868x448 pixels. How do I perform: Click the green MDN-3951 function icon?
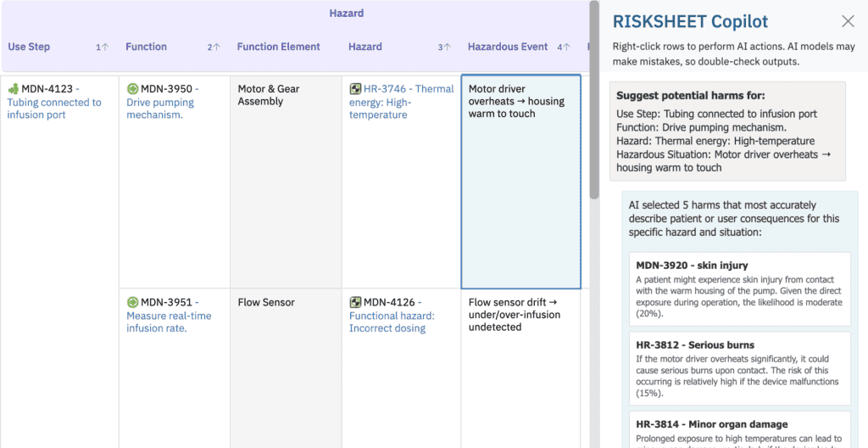(132, 302)
